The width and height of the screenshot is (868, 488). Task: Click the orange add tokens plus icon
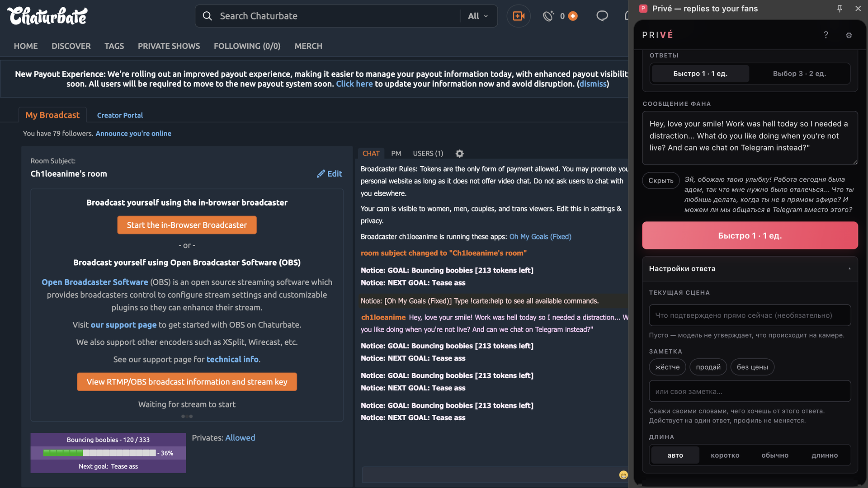tap(573, 16)
